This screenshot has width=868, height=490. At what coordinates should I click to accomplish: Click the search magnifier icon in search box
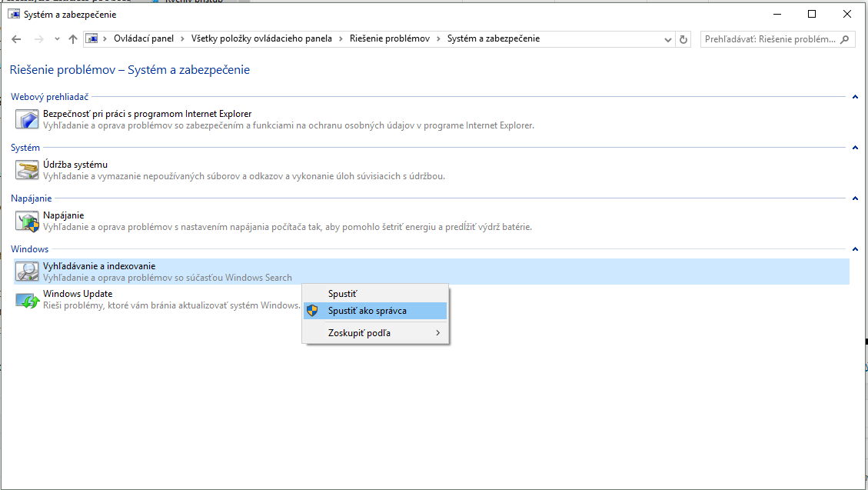click(844, 39)
